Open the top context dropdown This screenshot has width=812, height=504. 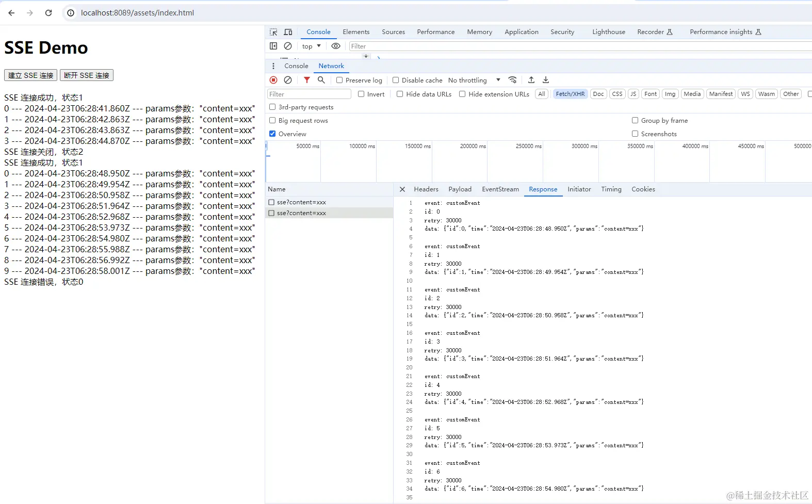(312, 46)
